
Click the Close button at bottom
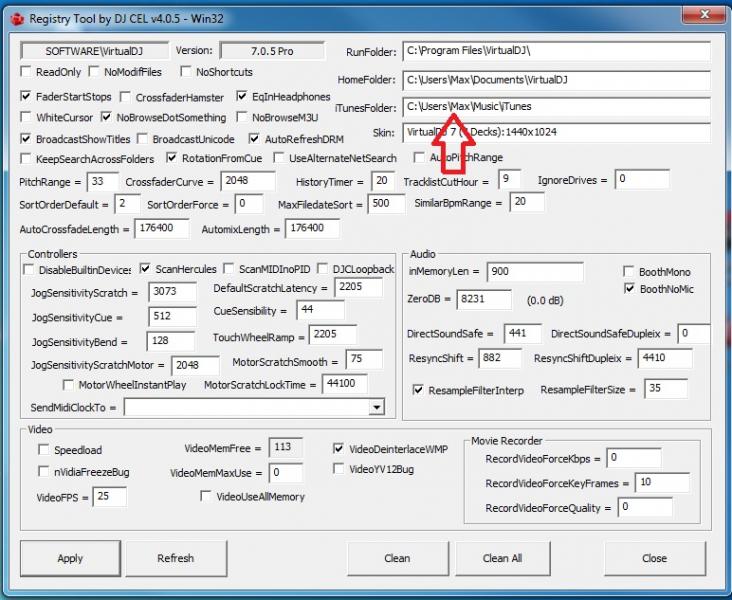coord(655,558)
